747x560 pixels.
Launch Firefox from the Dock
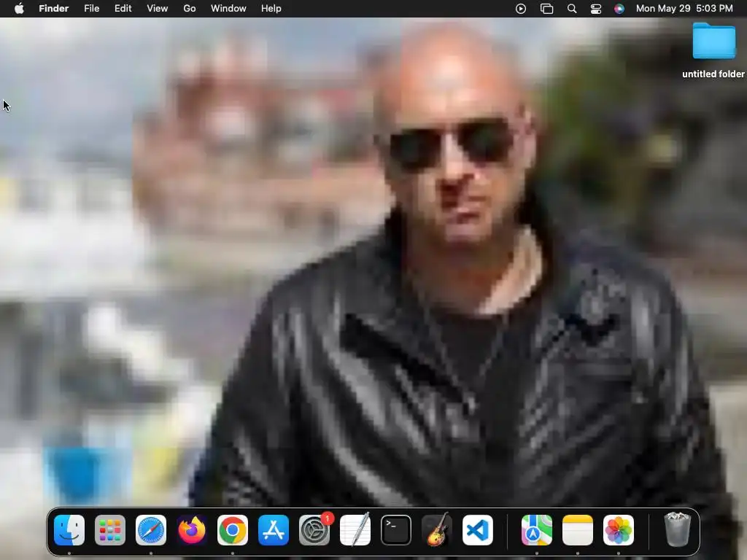[192, 530]
